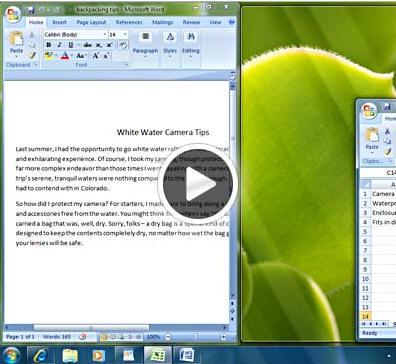Image resolution: width=396 pixels, height=364 pixels.
Task: Toggle Underline formatting
Action: click(x=70, y=45)
